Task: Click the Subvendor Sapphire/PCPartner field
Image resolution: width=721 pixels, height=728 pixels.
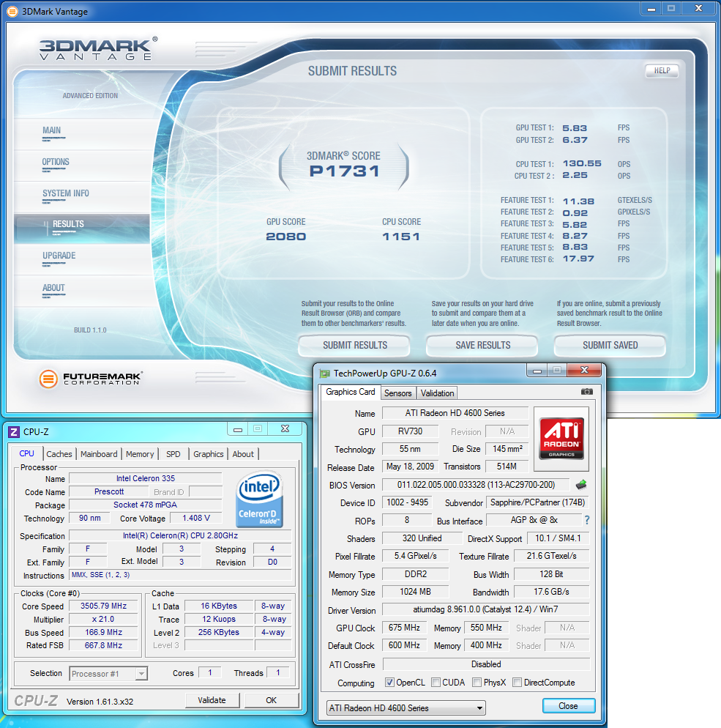Action: click(538, 502)
